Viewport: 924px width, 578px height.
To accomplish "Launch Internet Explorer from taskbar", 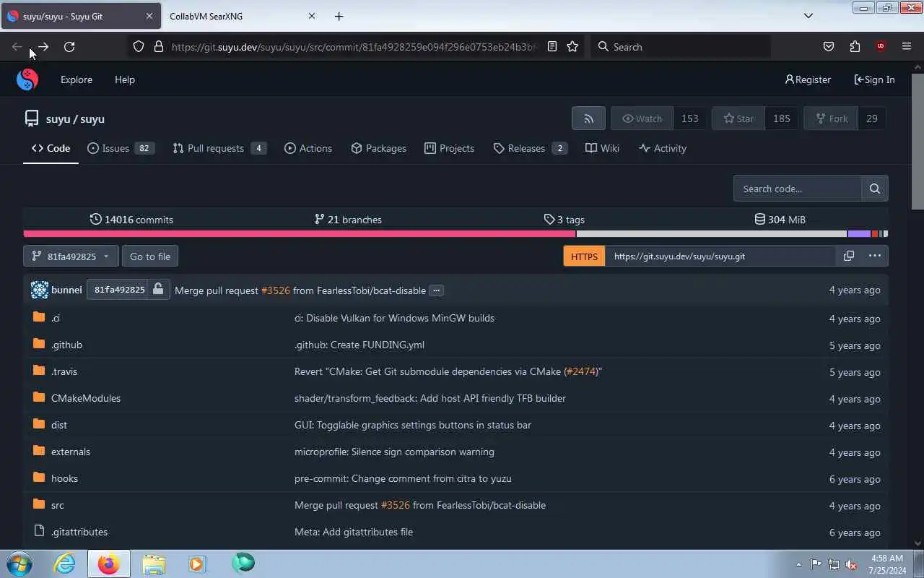I will click(x=65, y=564).
